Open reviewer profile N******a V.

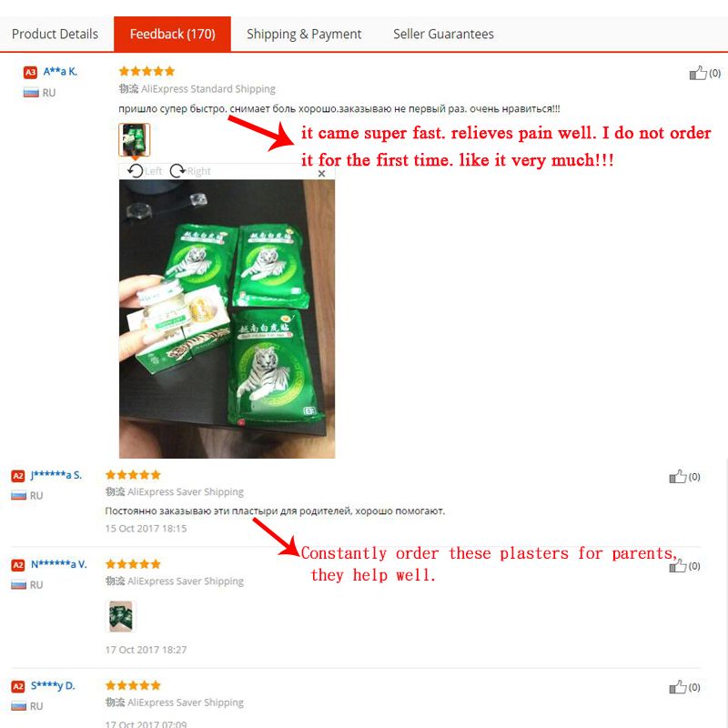click(x=59, y=564)
